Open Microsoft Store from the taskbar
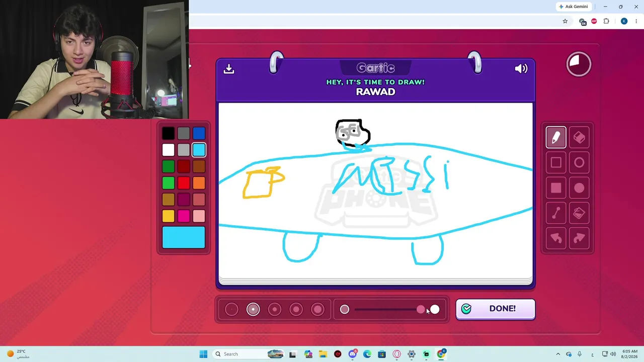The height and width of the screenshot is (362, 644). (x=382, y=354)
